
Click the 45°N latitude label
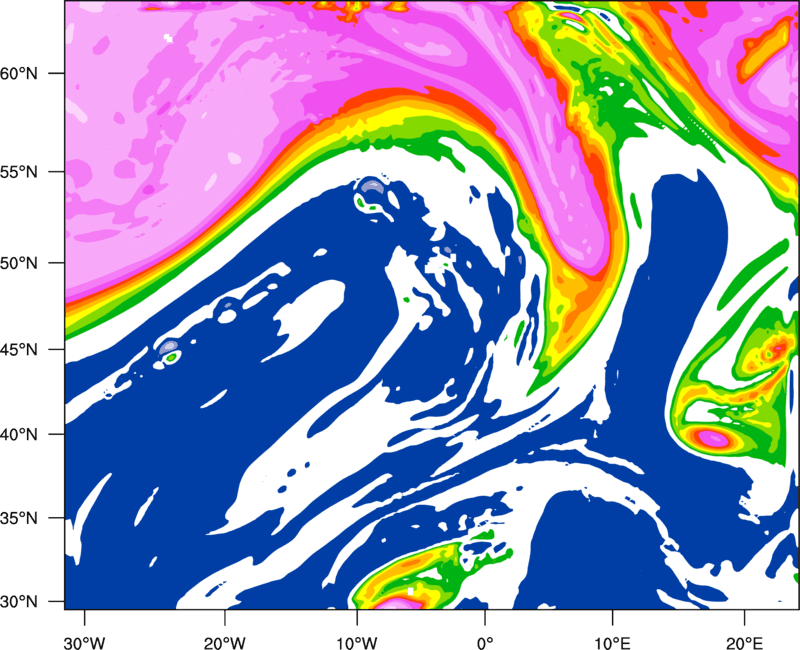tap(19, 350)
